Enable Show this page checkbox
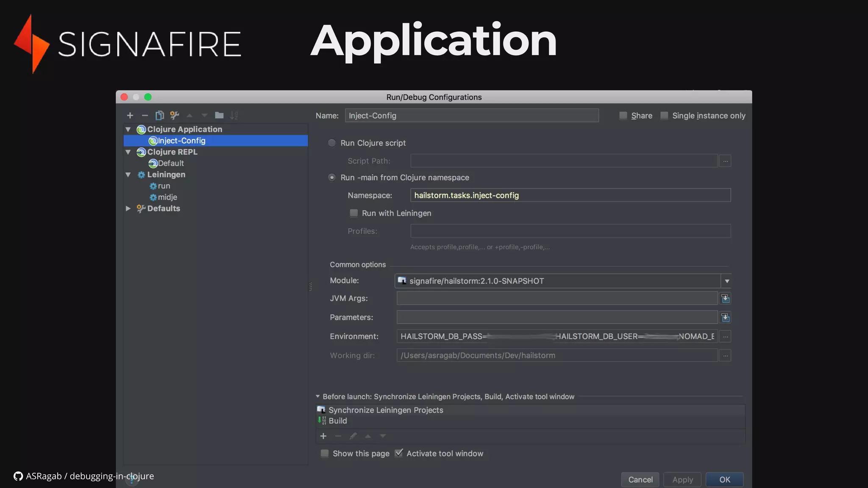The width and height of the screenshot is (868, 488). click(x=325, y=453)
